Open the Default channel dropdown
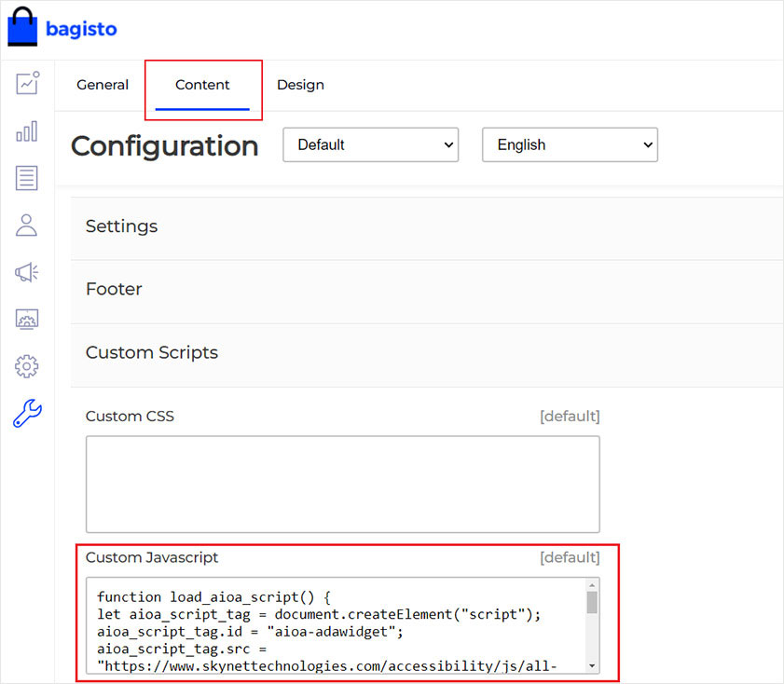Screen dimensions: 784x684 click(370, 145)
